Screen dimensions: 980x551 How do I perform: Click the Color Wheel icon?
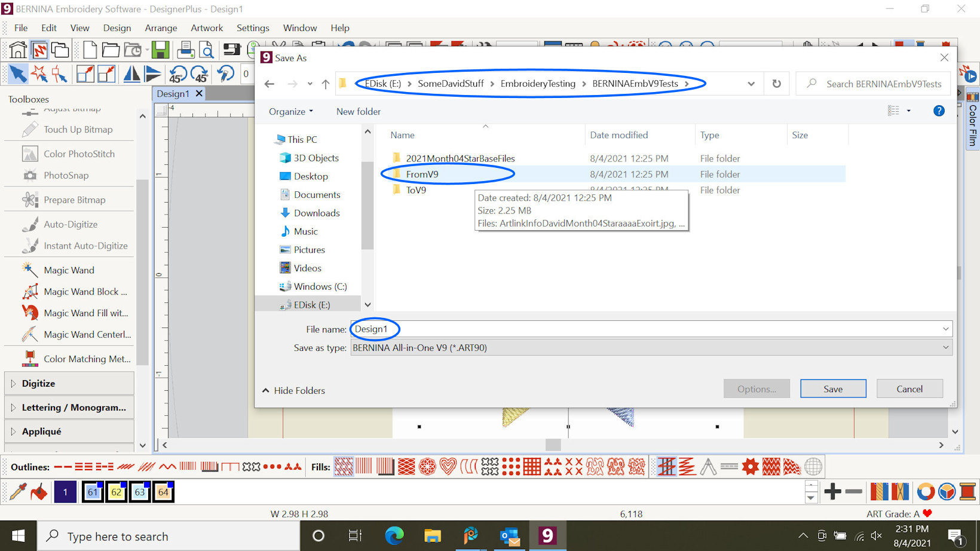[x=926, y=492]
